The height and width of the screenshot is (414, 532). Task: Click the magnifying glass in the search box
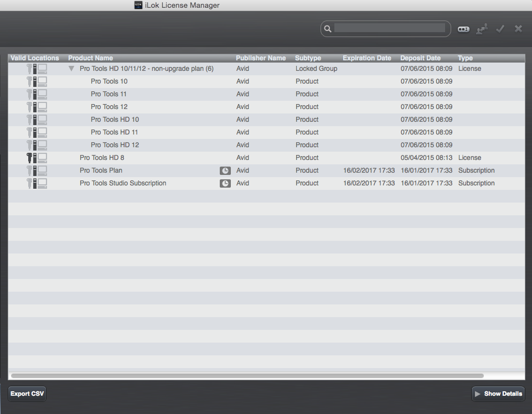tap(327, 28)
